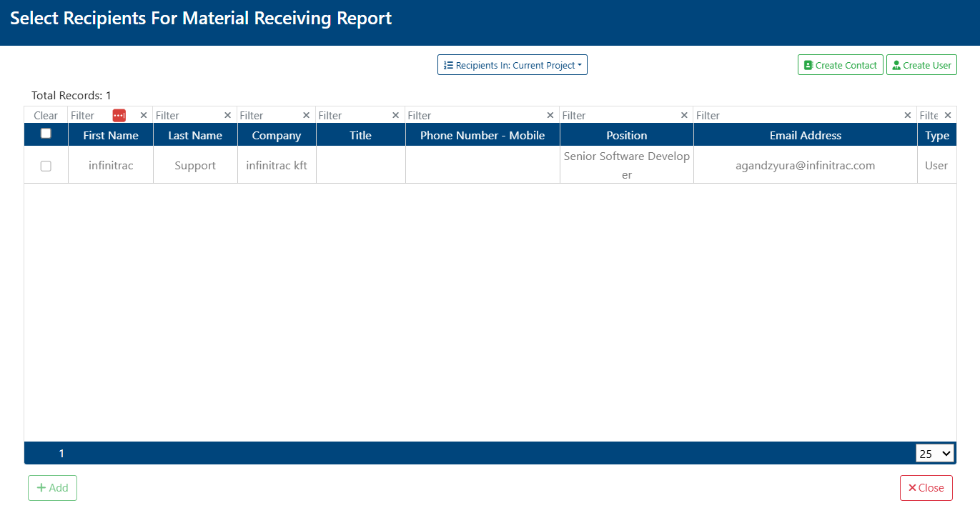Select the Support last name cell
Viewport: 980px width, 513px height.
(195, 165)
